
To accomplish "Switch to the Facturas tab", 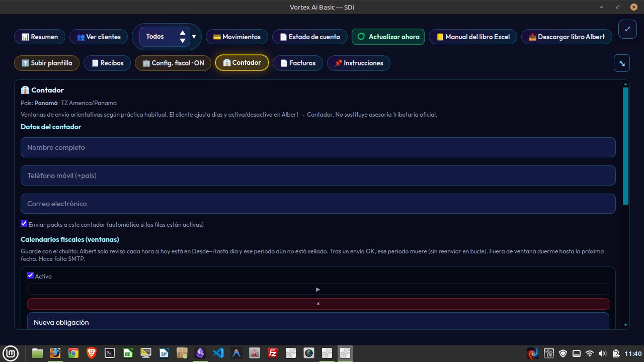I will [298, 63].
